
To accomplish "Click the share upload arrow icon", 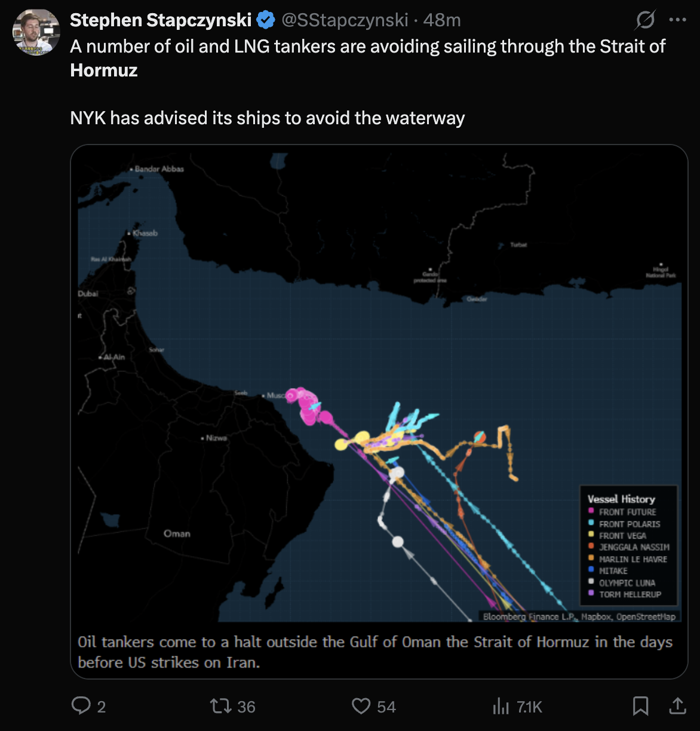I will tap(677, 707).
